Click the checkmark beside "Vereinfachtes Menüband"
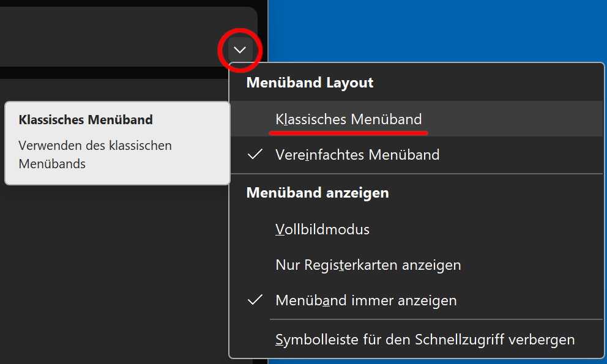This screenshot has height=364, width=607. tap(255, 155)
